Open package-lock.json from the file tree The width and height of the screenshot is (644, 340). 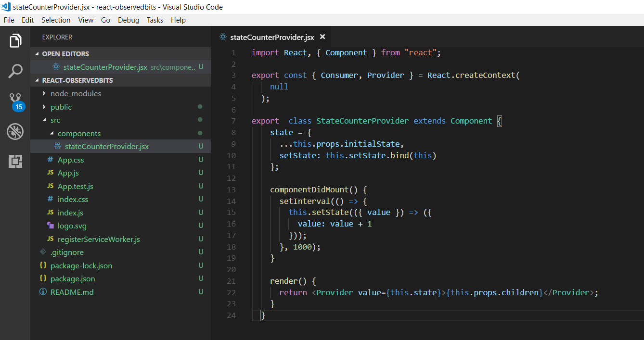point(81,265)
